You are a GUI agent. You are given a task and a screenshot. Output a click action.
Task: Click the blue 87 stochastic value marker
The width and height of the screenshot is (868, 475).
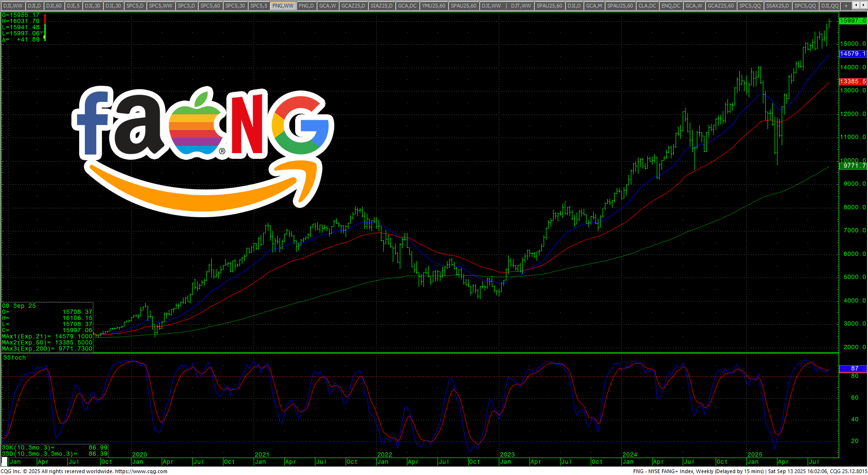click(x=853, y=369)
